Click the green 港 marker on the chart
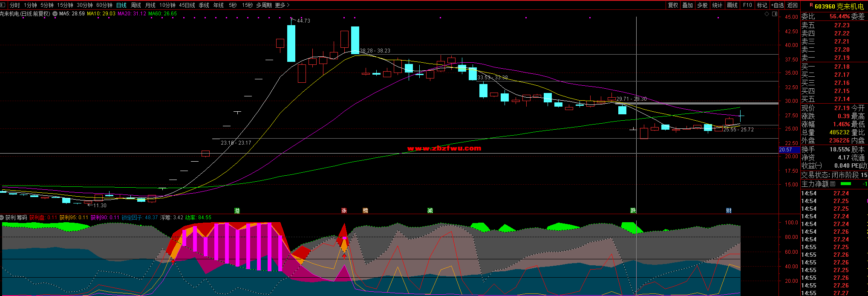This screenshot has width=868, height=296. point(237,211)
